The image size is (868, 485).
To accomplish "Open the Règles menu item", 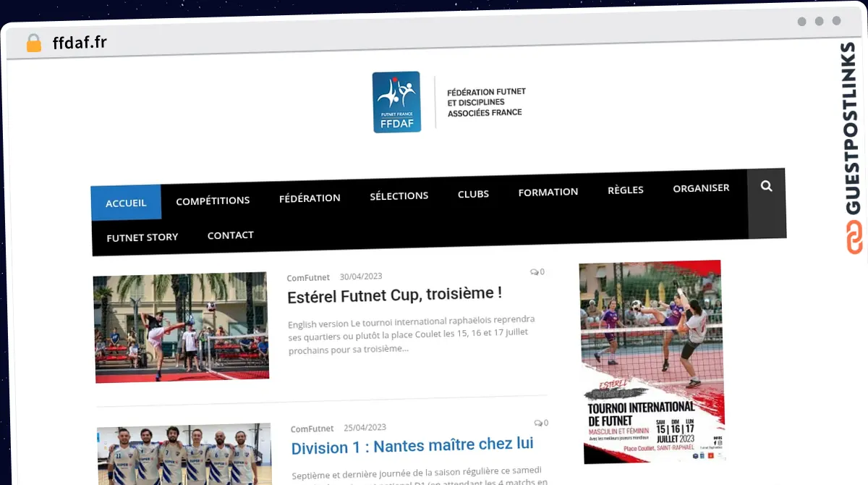I will (626, 190).
